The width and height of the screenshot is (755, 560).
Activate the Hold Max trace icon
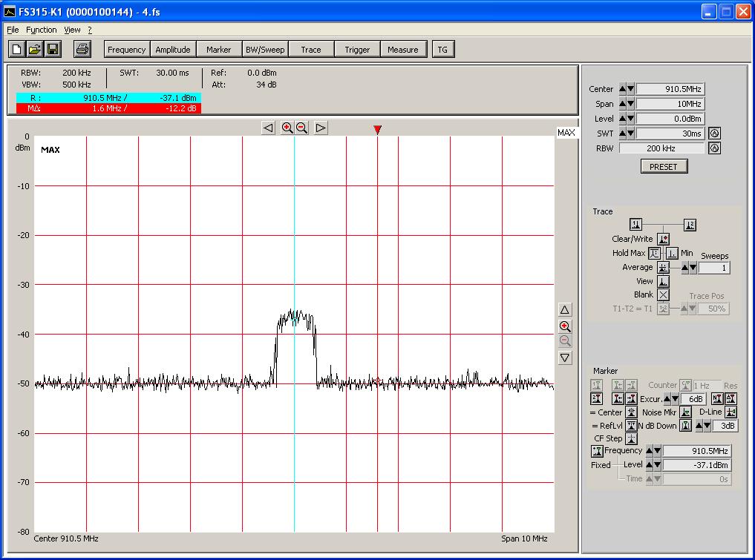(x=654, y=253)
